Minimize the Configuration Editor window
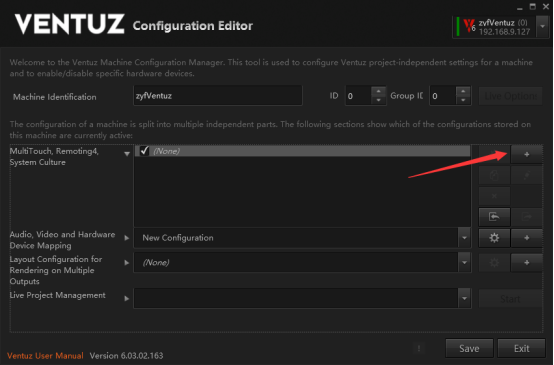 (519, 7)
